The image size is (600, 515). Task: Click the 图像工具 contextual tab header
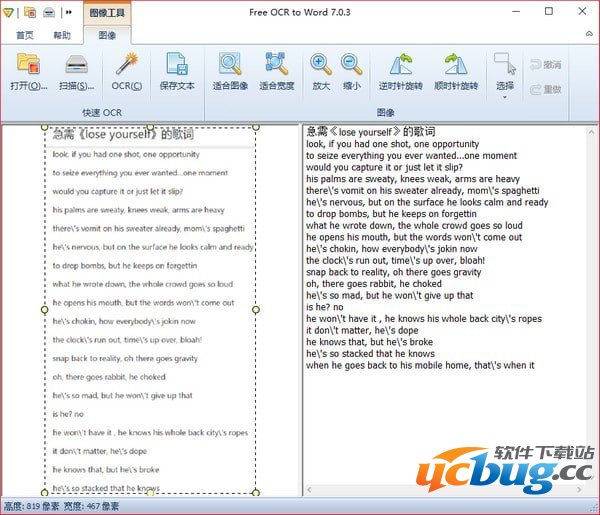(107, 13)
